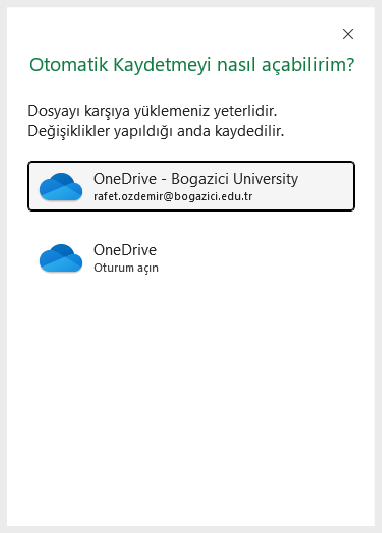The width and height of the screenshot is (382, 533).
Task: Choose the OneDrive Oturum açın option
Action: [x=191, y=258]
